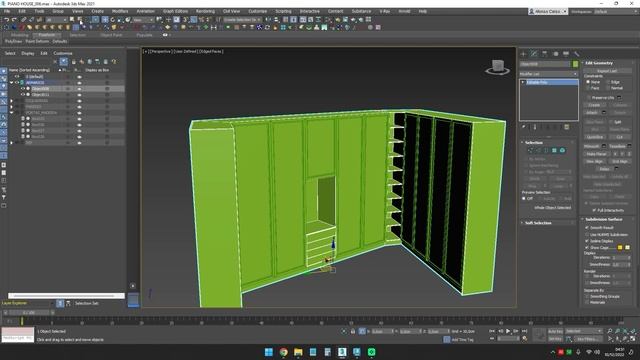
Task: Click the Windows Start button
Action: pos(269,352)
